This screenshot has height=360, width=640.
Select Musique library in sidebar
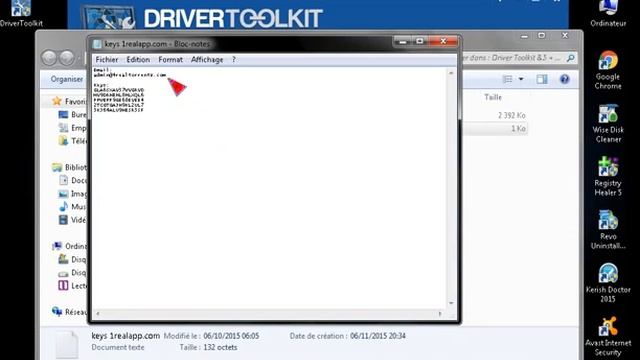click(72, 207)
